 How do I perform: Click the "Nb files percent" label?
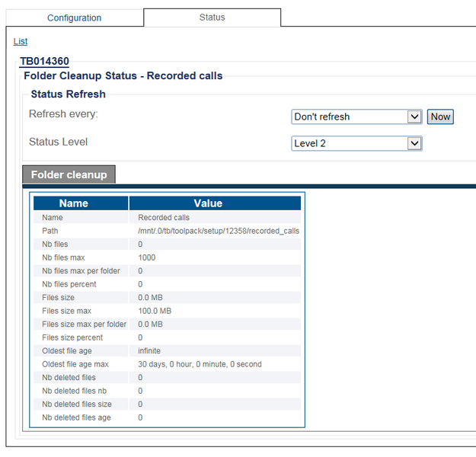[x=69, y=284]
